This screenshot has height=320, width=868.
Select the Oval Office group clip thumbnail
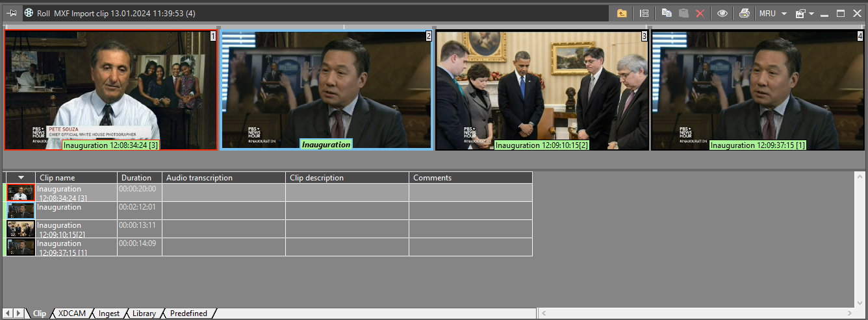click(542, 90)
